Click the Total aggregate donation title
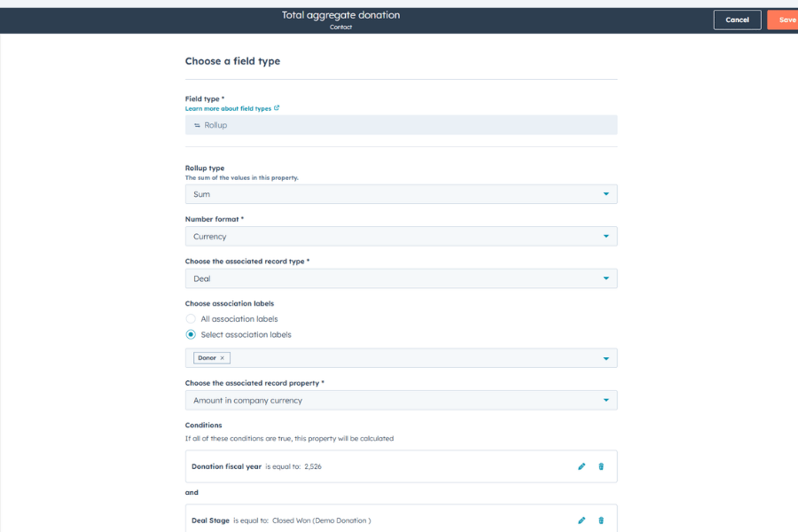The height and width of the screenshot is (532, 798). coord(340,15)
